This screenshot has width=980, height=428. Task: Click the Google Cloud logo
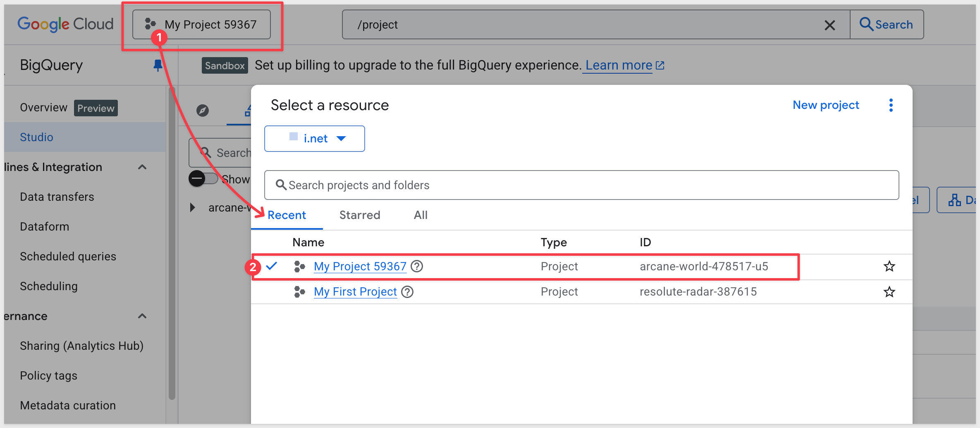(x=65, y=24)
